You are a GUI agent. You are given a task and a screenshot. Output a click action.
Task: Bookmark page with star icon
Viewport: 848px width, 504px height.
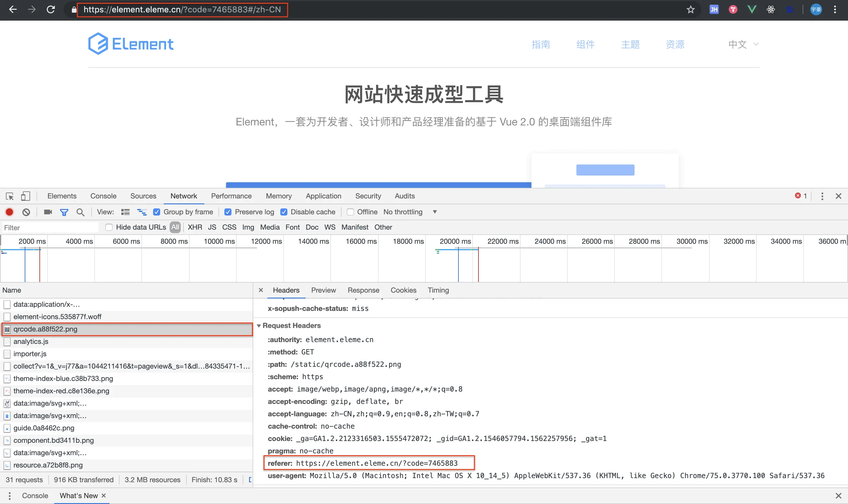pos(690,9)
